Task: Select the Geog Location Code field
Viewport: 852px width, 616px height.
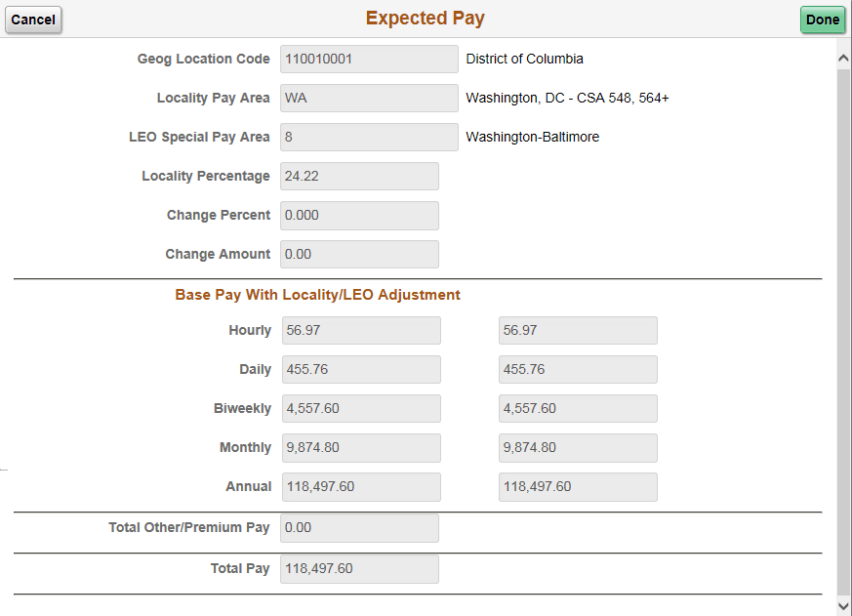Action: coord(368,59)
